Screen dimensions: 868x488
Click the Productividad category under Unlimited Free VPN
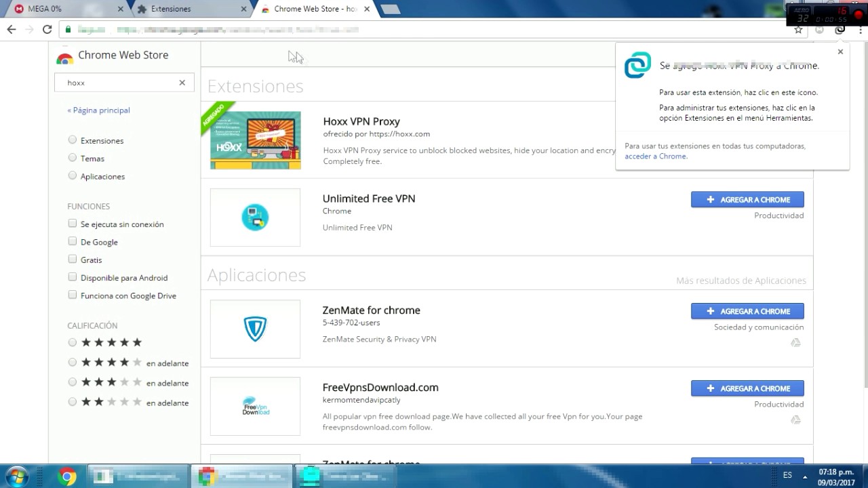pos(779,216)
